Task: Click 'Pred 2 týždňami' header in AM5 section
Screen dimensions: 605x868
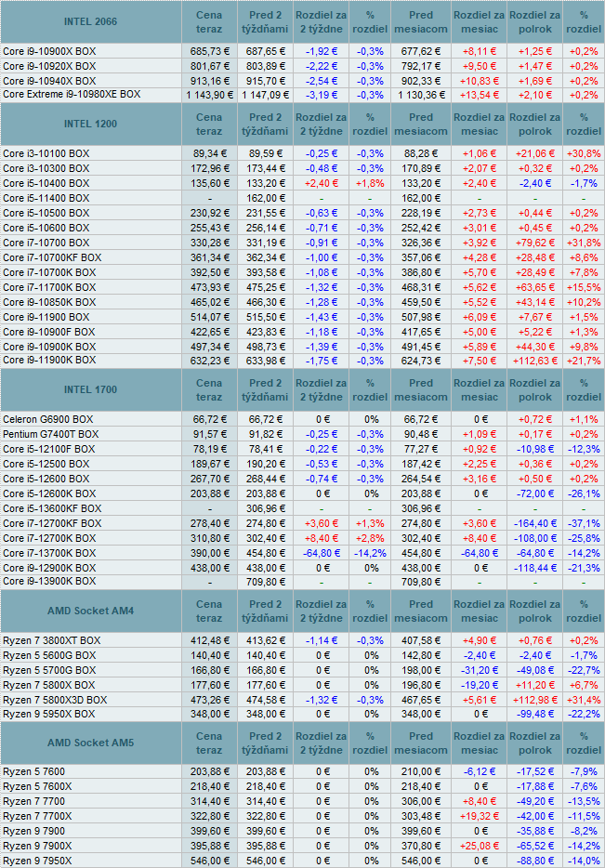Action: click(265, 743)
